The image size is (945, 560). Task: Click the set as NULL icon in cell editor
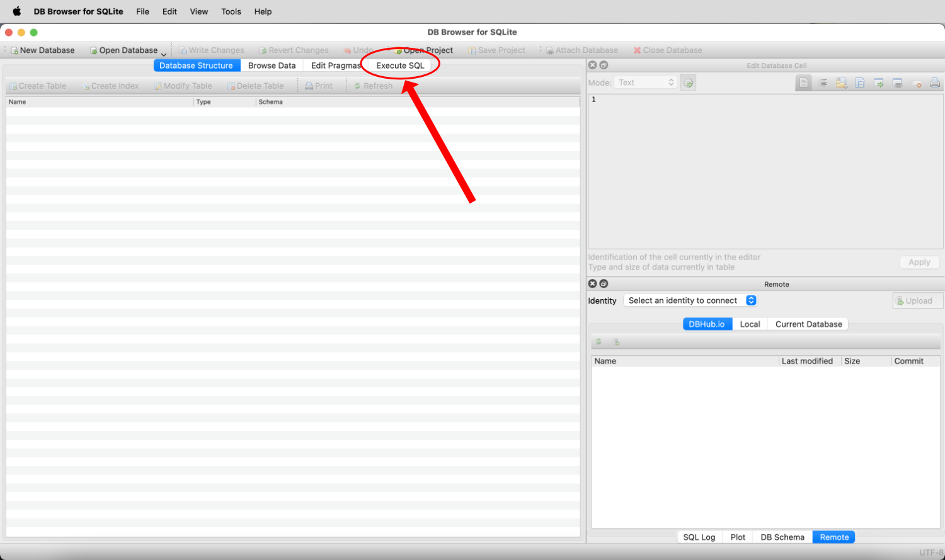coord(917,83)
